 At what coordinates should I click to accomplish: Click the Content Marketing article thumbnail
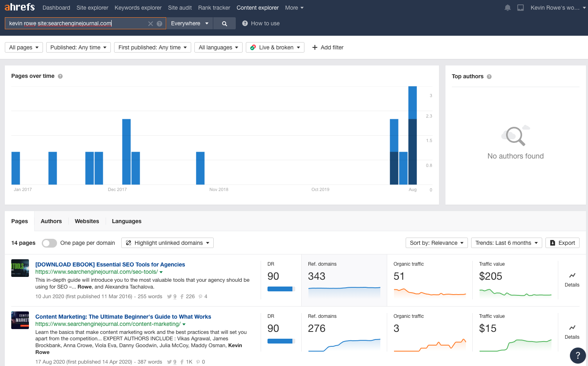[x=20, y=320]
